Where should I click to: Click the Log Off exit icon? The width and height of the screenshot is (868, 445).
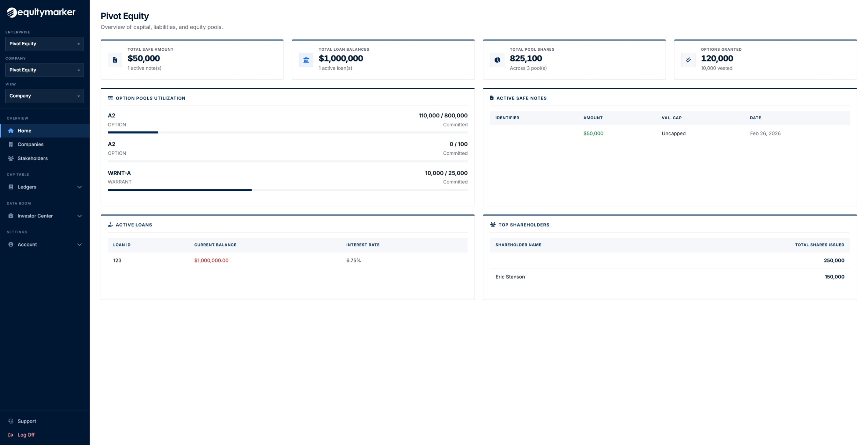[x=11, y=435]
